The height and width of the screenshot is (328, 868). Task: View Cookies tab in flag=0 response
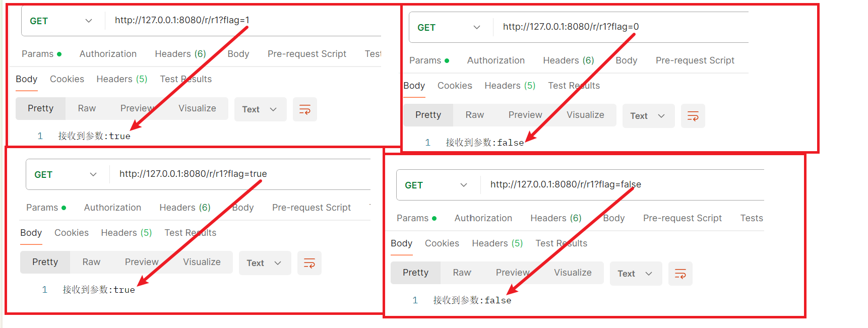(x=455, y=86)
